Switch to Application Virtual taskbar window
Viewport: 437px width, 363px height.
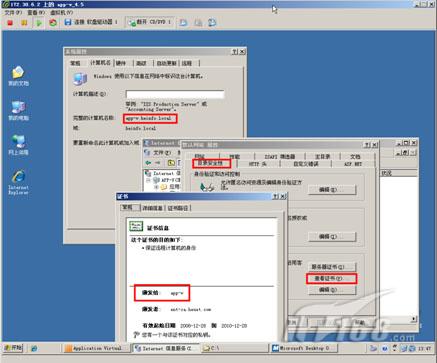pos(94,348)
